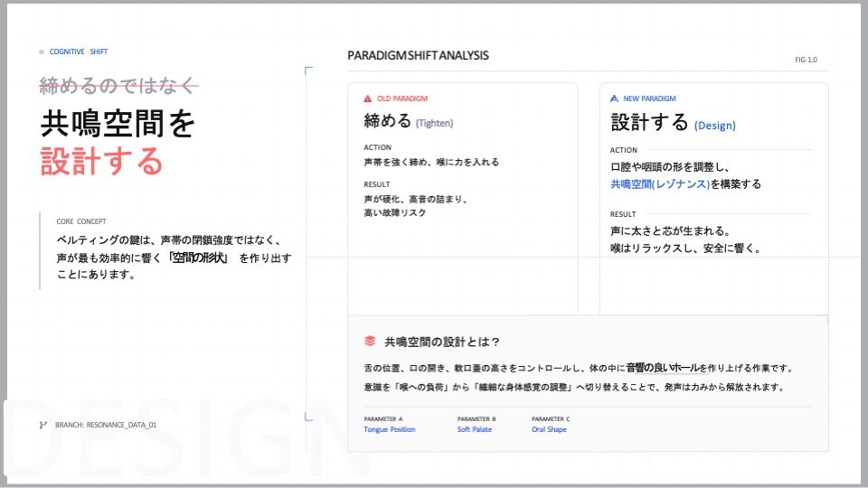
Task: Click the git branch icon beside BRANCH: RESONANCE_DATA_01
Action: click(x=42, y=424)
